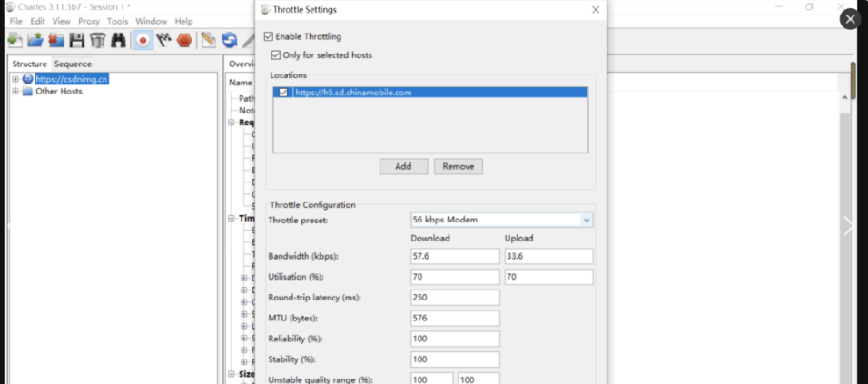Click the Upload column label
Image resolution: width=868 pixels, height=384 pixels.
click(518, 238)
